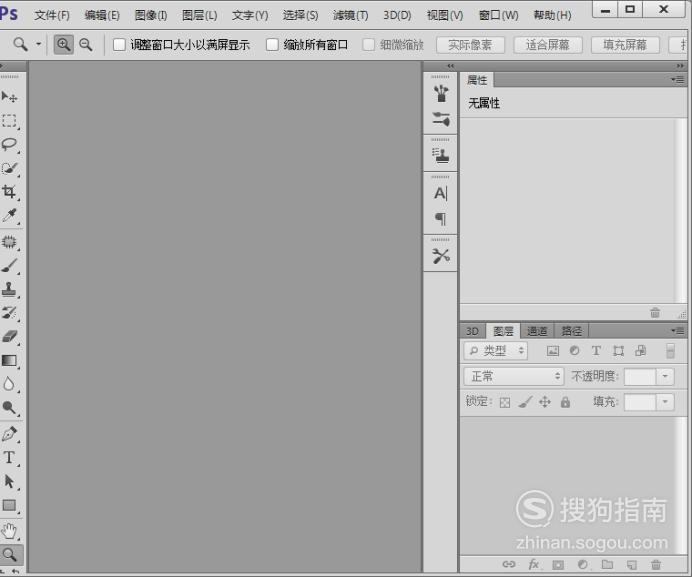This screenshot has width=692, height=577.
Task: Click the Zoom Out magnifier option
Action: click(x=86, y=45)
